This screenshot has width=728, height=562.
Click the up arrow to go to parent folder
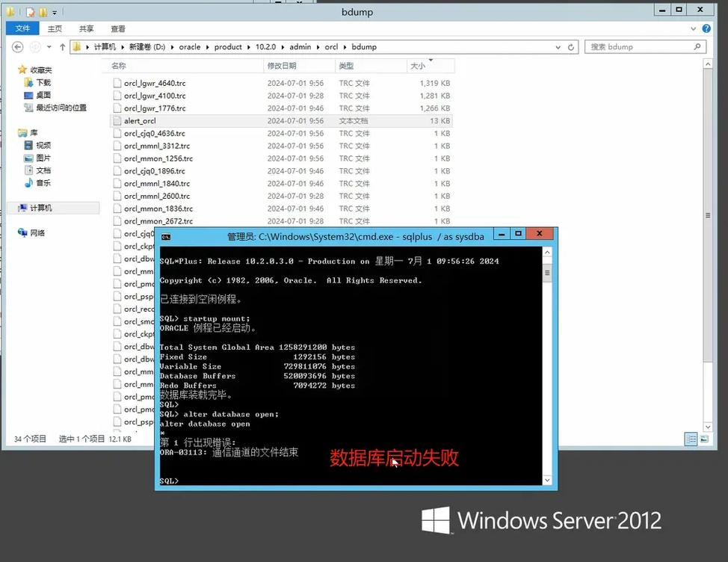[61, 46]
